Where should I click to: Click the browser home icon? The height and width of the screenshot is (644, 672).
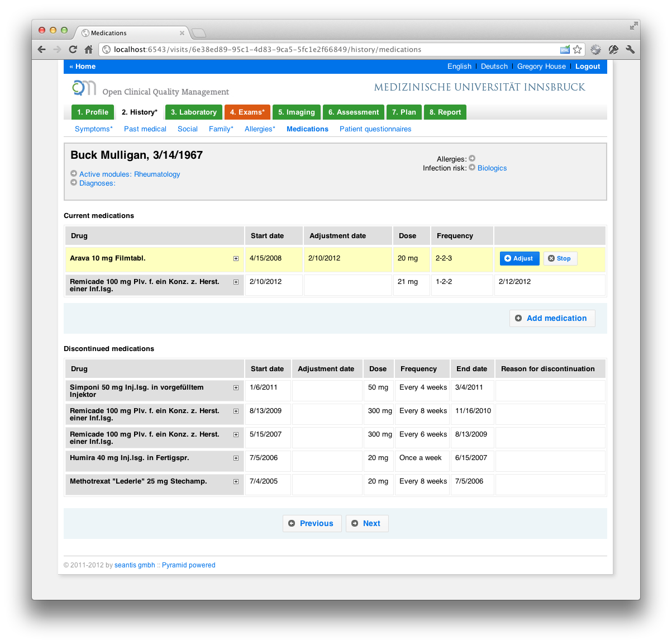88,49
